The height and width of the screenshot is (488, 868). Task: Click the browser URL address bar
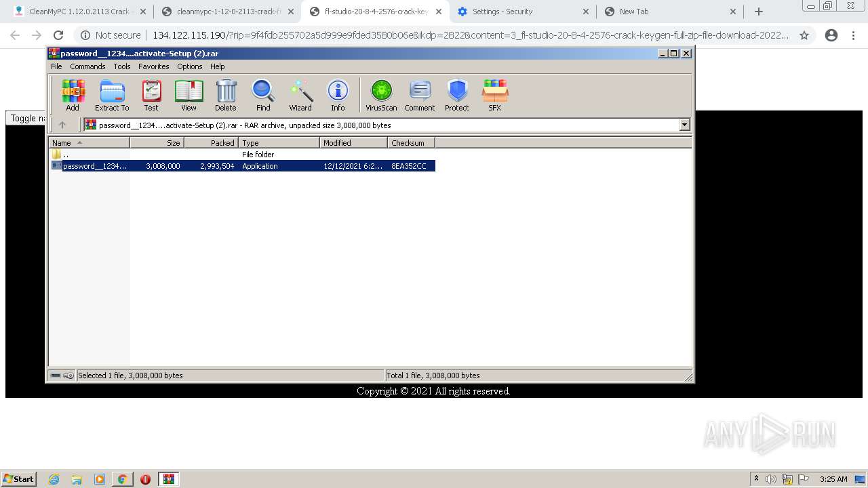pos(470,35)
